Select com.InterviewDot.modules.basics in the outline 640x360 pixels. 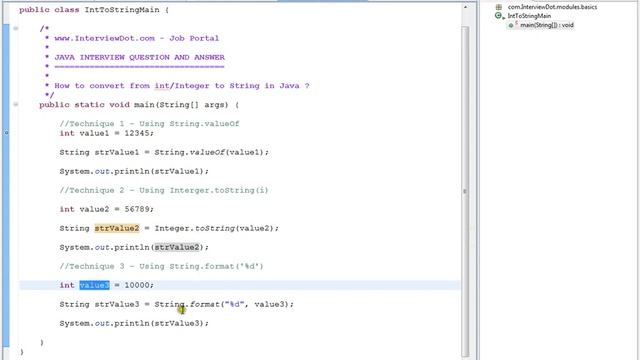tap(552, 7)
